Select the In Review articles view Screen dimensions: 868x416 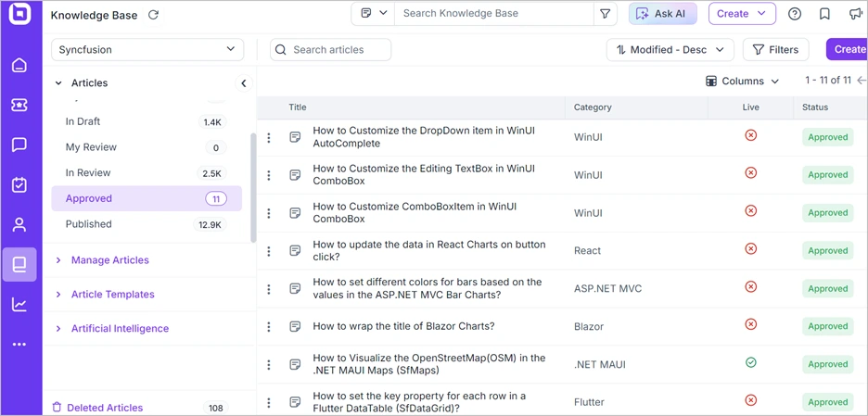pos(147,172)
